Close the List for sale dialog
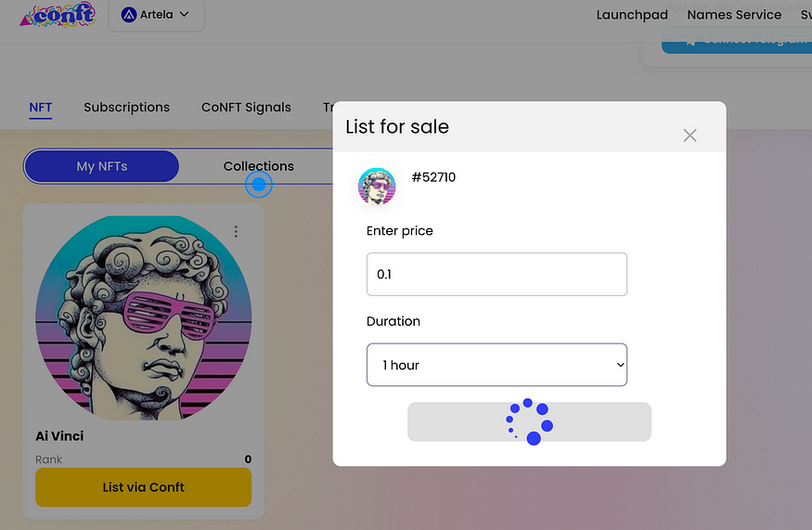This screenshot has width=812, height=530. (690, 136)
